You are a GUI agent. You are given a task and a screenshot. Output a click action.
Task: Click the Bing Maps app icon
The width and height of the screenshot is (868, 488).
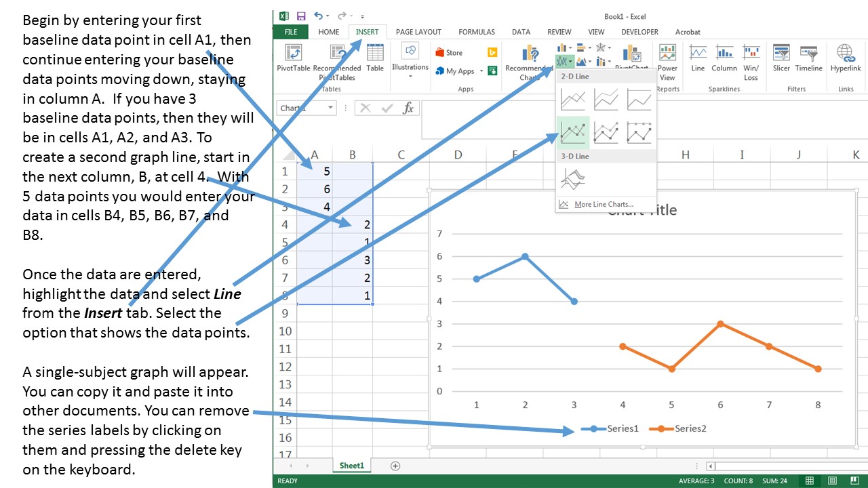492,52
